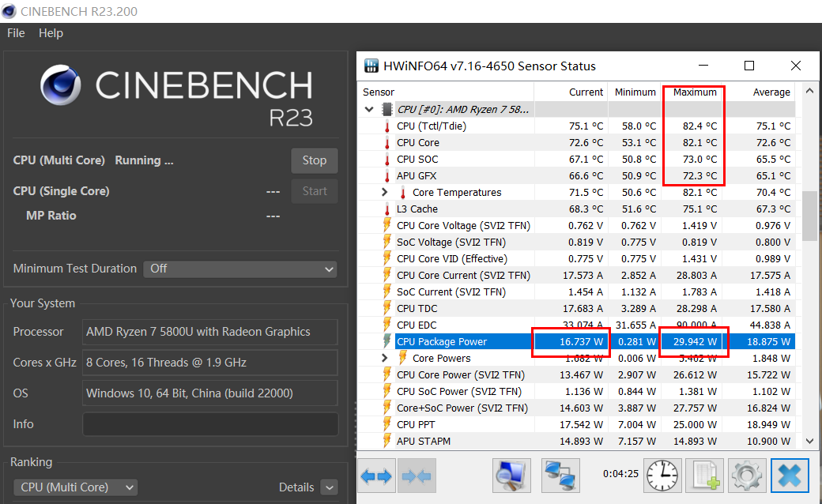
Task: Open CPU (Multi Core) ranking dropdown
Action: [x=76, y=487]
